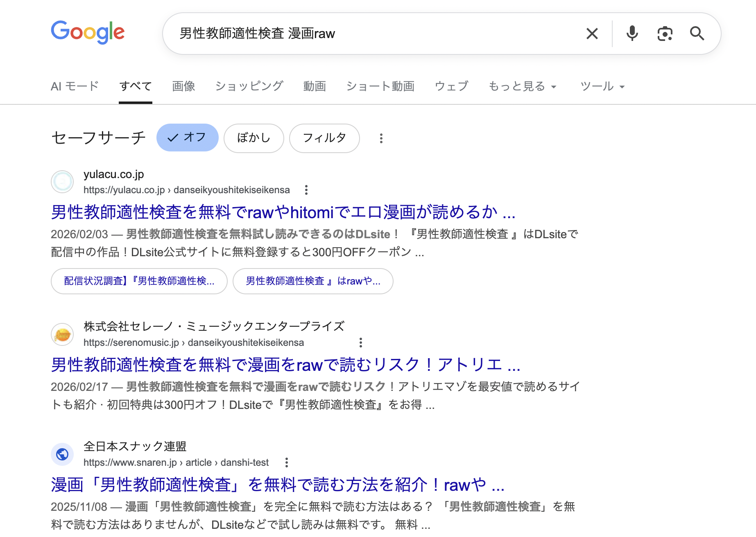Click yulacu.co.jp site name

[x=114, y=174]
